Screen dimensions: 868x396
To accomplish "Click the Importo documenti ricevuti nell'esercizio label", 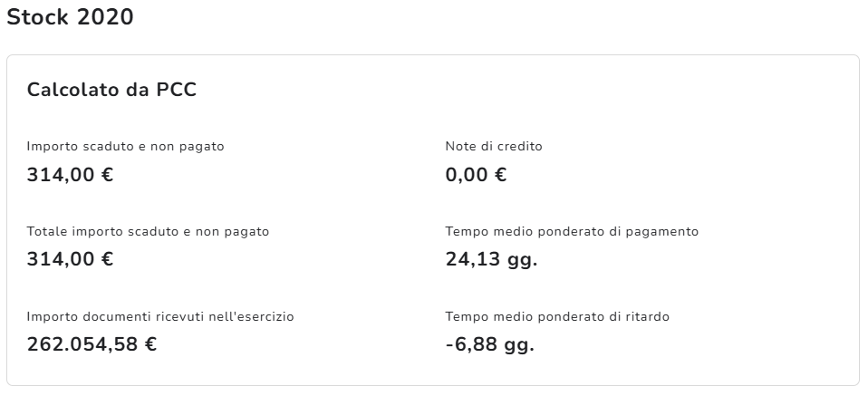I will (x=160, y=316).
